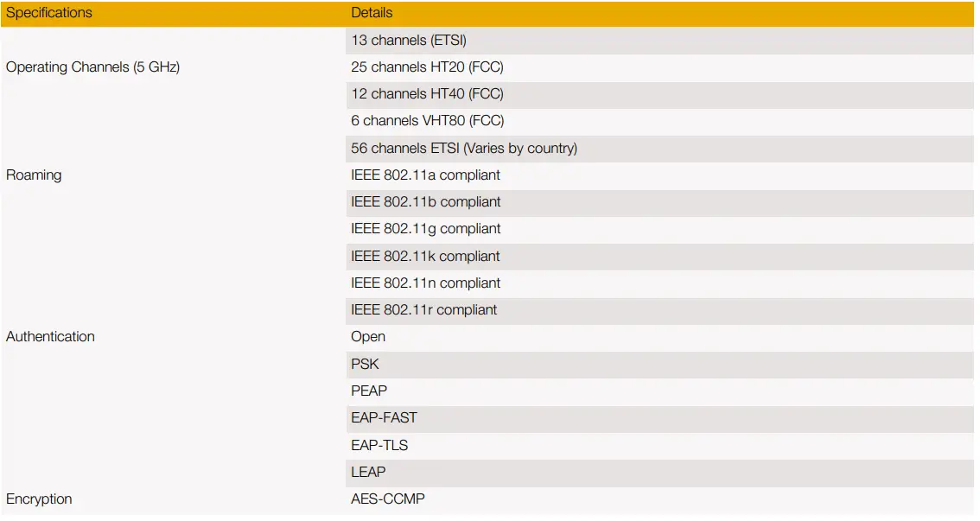Click the Details column header
The image size is (980, 521).
[372, 13]
